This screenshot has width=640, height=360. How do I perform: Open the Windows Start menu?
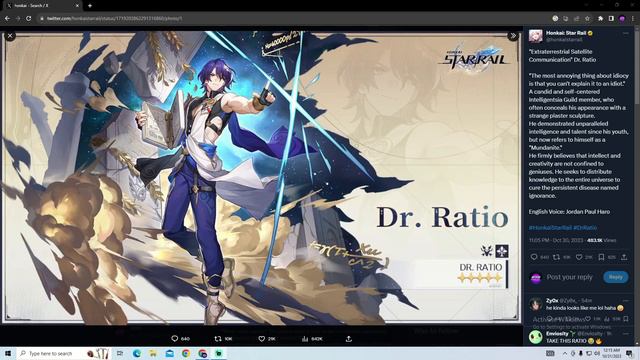pos(8,353)
